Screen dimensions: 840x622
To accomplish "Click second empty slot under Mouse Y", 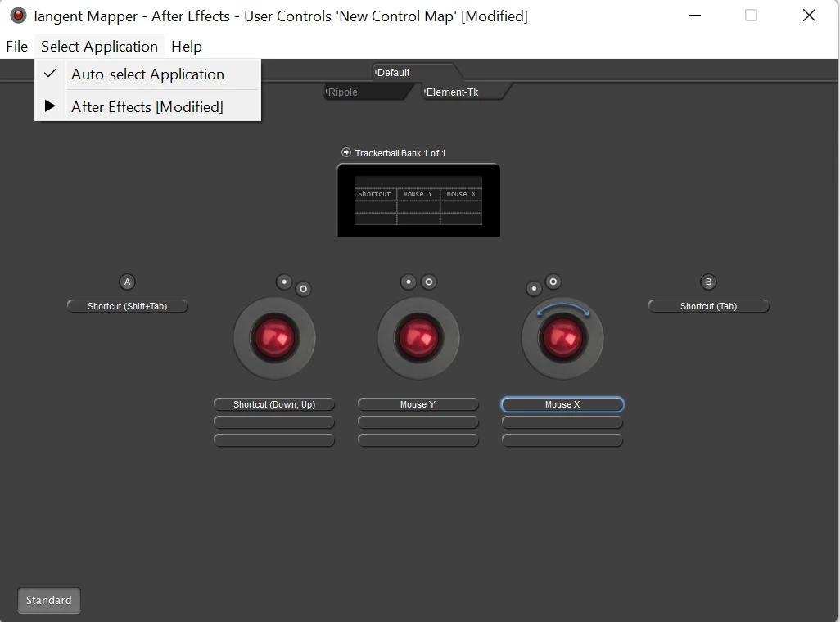I will pyautogui.click(x=418, y=422).
